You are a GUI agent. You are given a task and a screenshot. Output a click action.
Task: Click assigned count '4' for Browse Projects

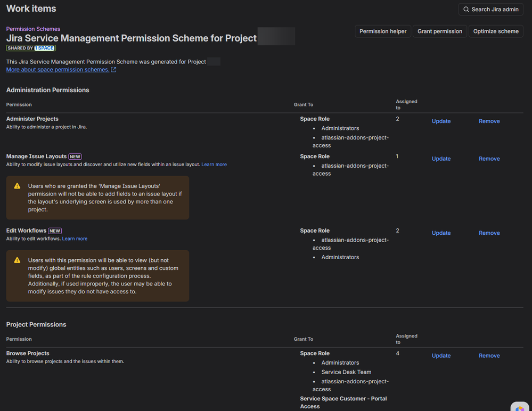[397, 354]
